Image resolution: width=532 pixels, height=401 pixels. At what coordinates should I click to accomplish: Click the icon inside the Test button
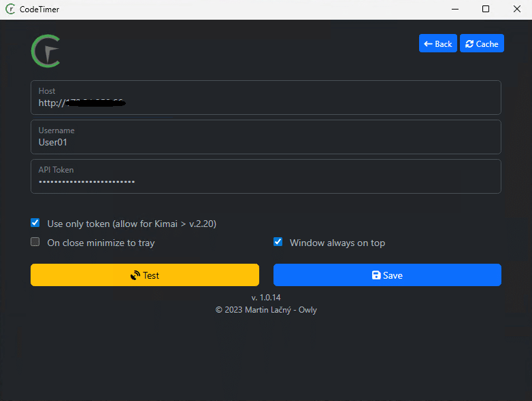135,275
